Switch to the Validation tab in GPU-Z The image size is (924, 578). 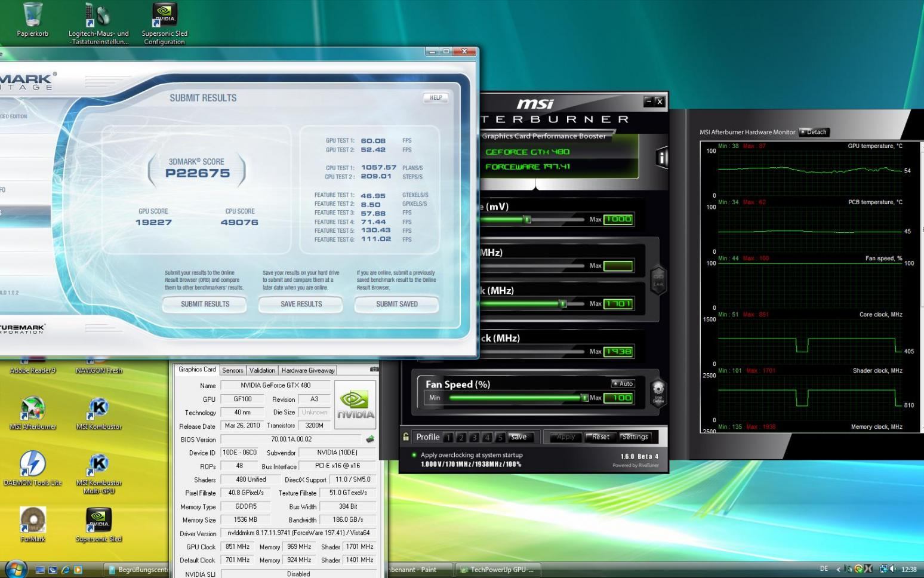pyautogui.click(x=262, y=370)
